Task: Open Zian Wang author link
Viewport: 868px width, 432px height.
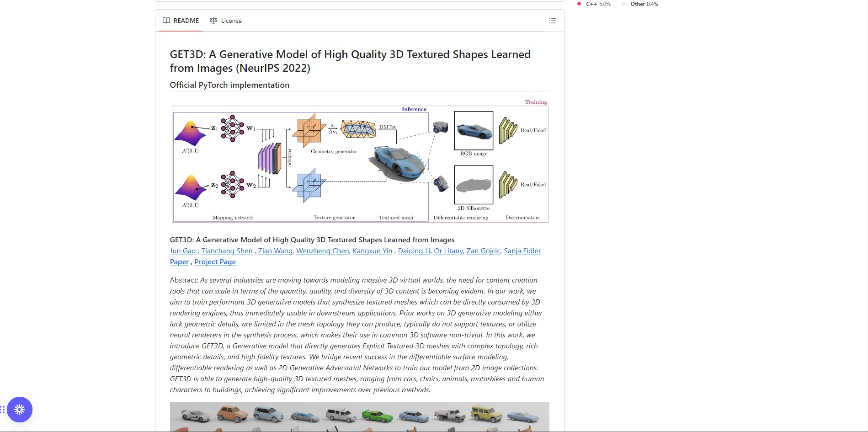Action: (275, 251)
